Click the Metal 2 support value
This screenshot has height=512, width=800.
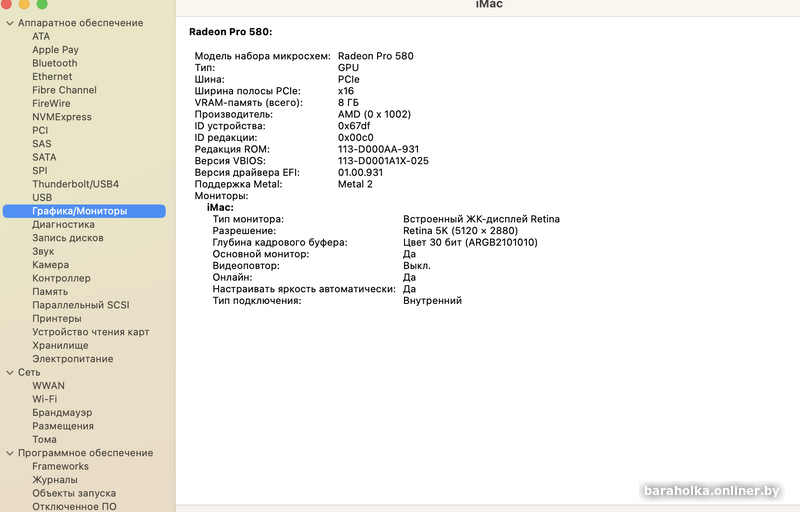coord(355,184)
